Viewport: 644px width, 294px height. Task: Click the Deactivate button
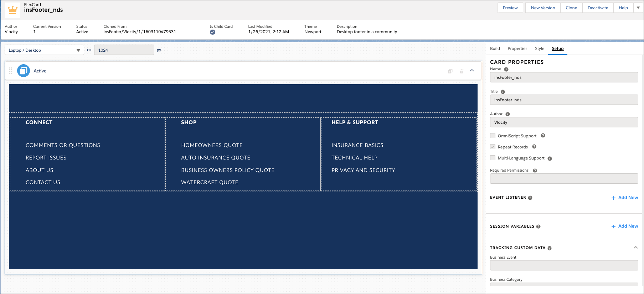coord(598,8)
